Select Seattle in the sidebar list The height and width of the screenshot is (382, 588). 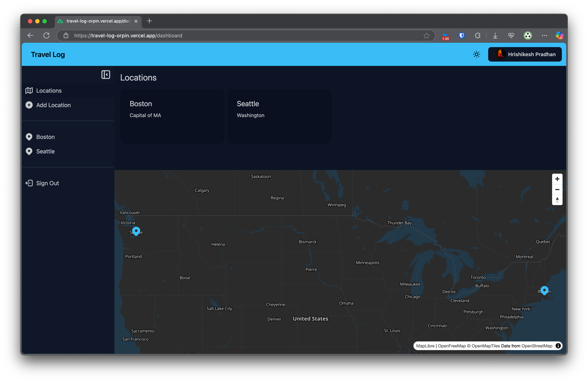45,151
